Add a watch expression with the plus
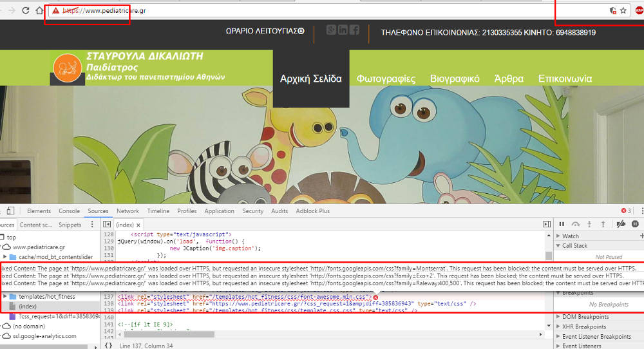Screen dimensions: 644x349 (x=641, y=236)
